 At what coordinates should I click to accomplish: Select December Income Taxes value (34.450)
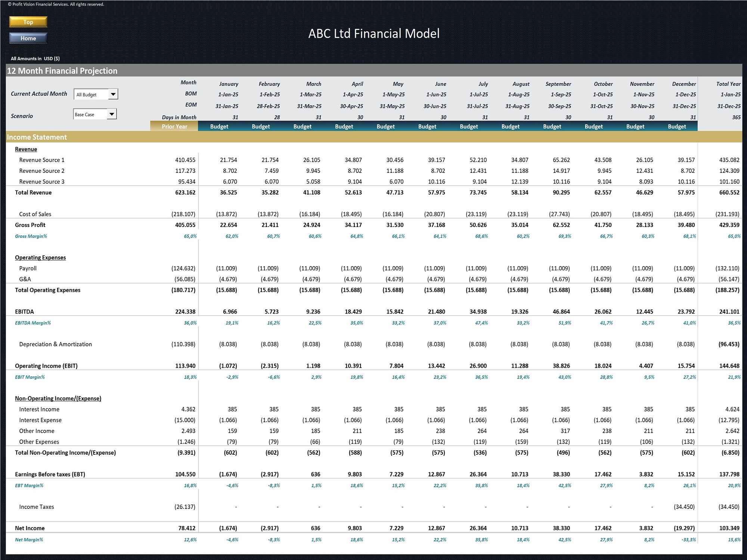click(x=684, y=507)
